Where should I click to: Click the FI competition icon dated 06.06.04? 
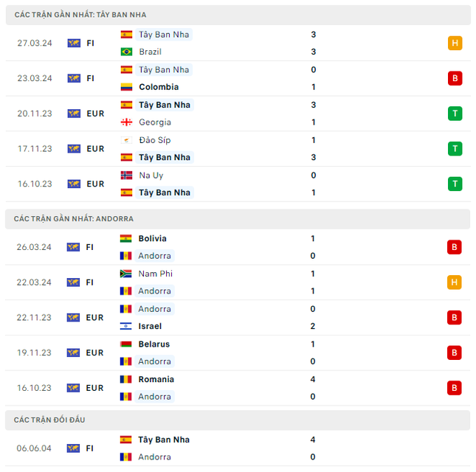pos(74,448)
